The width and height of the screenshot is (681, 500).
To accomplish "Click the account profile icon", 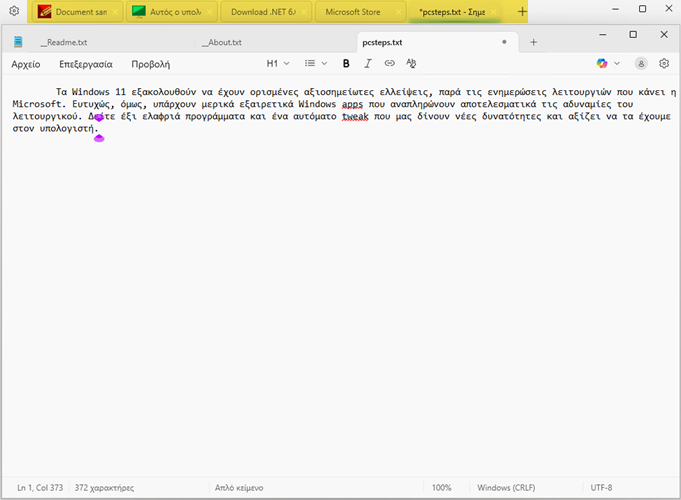I will pos(640,63).
